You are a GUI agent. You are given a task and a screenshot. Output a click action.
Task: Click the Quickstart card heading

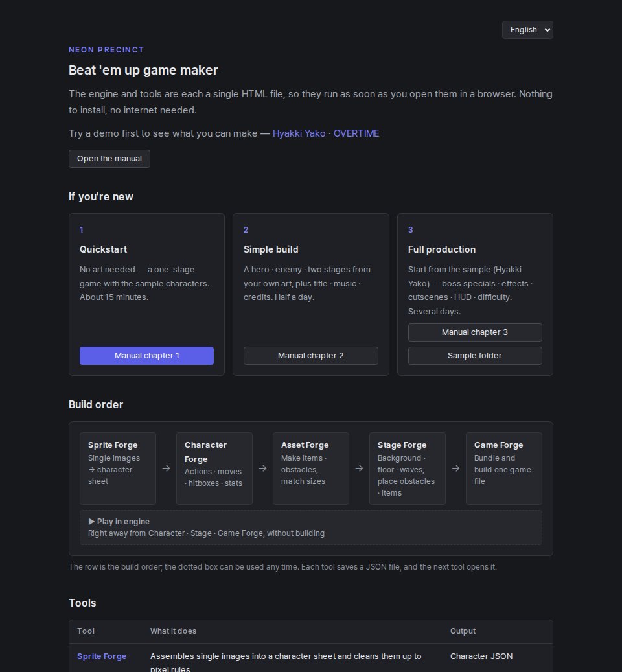click(103, 249)
